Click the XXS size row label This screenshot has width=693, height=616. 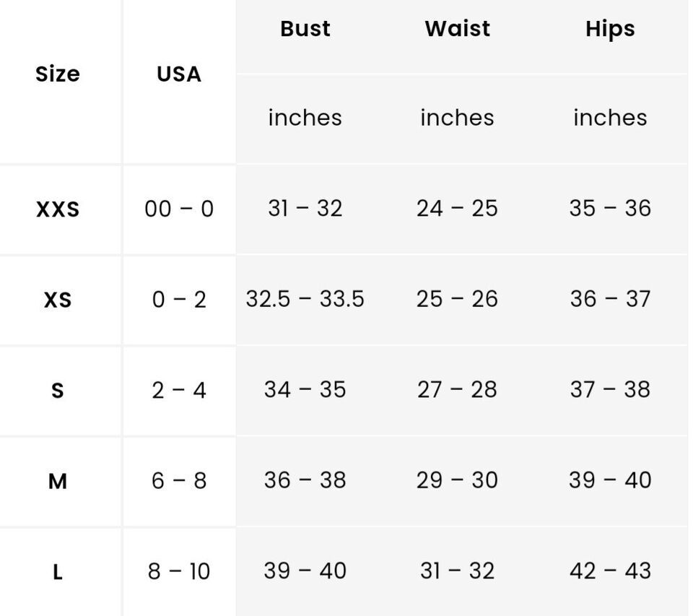58,209
